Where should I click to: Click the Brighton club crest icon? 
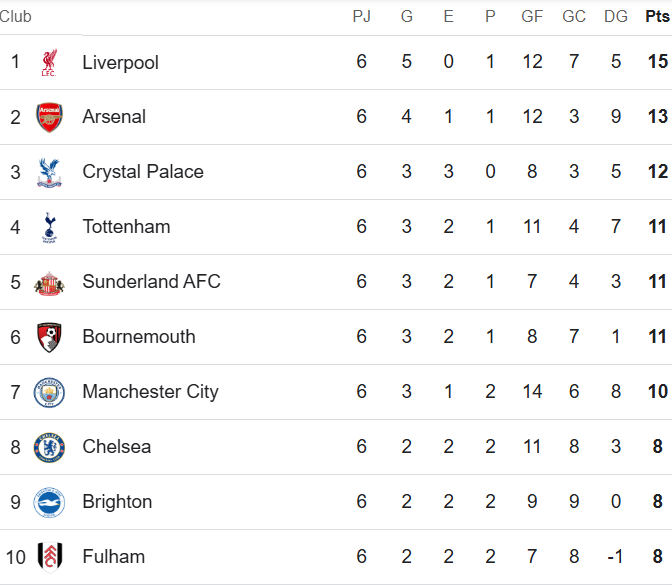pyautogui.click(x=48, y=502)
